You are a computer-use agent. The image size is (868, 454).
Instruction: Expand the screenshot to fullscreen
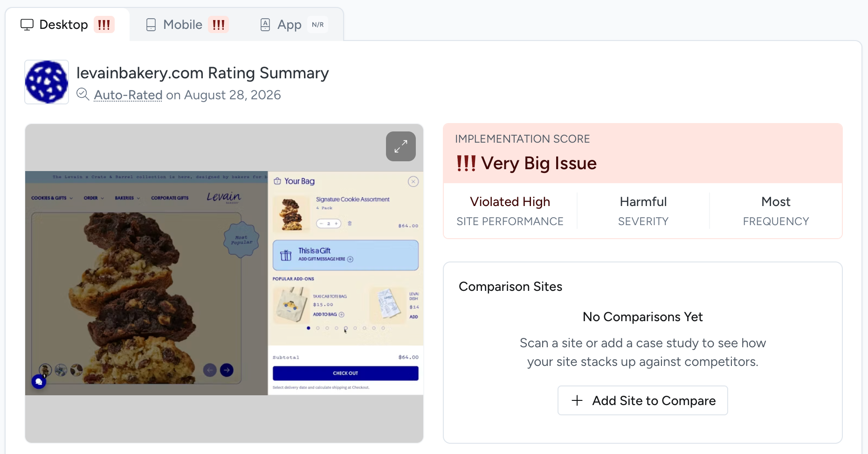[x=400, y=146]
